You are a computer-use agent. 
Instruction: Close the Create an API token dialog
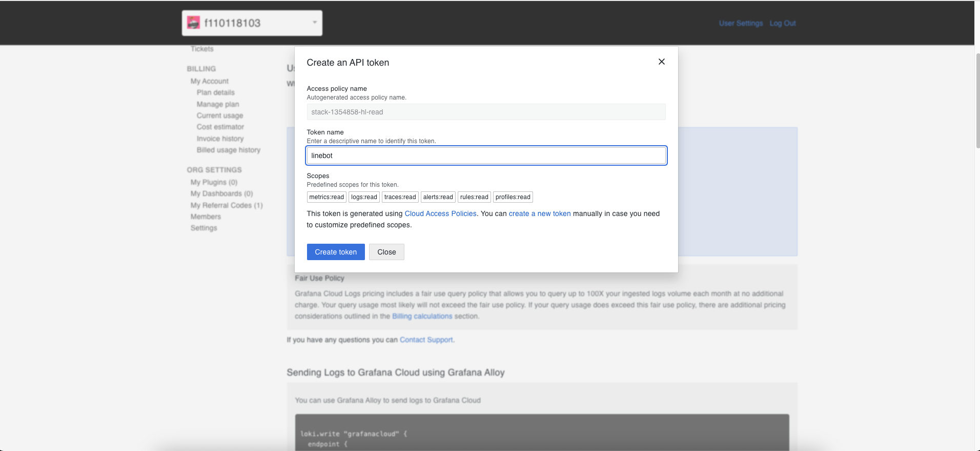(661, 62)
